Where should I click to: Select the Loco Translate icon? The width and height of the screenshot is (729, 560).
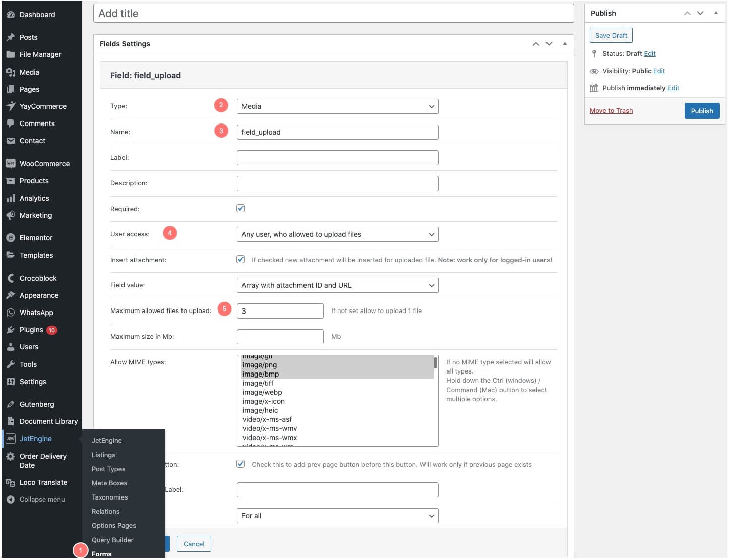(11, 482)
